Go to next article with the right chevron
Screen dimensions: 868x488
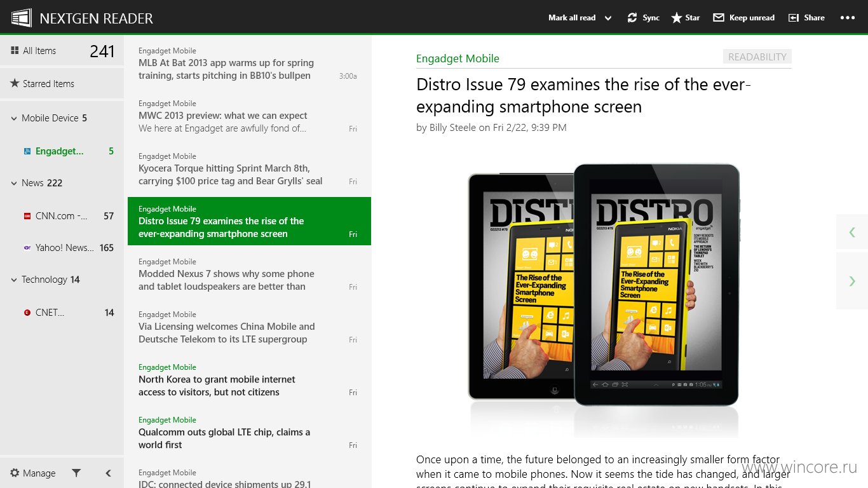click(x=852, y=281)
